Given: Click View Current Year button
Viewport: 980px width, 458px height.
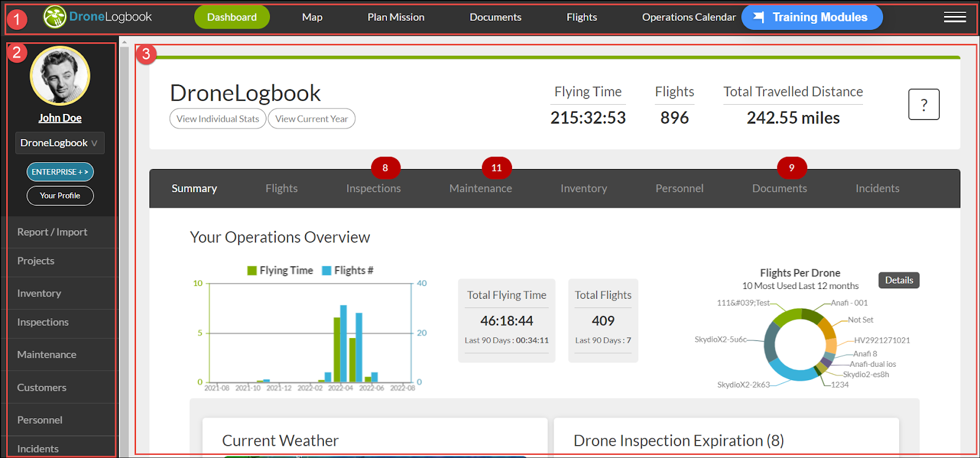Looking at the screenshot, I should click(x=312, y=119).
